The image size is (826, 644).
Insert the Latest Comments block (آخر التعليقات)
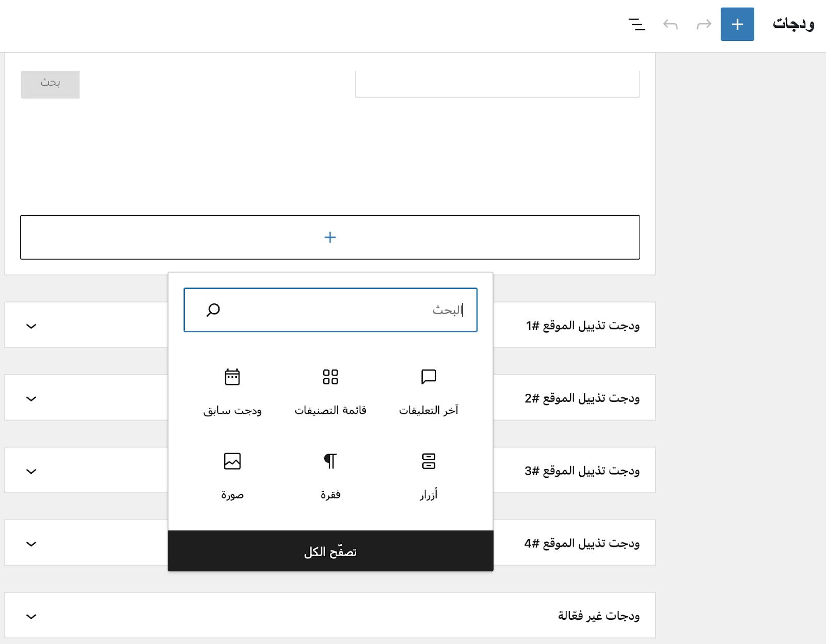tap(428, 391)
